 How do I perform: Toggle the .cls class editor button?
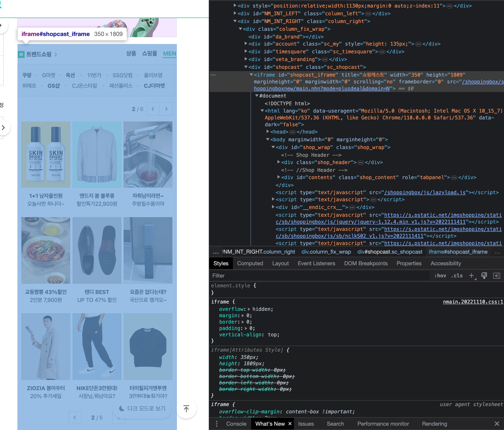pos(457,276)
